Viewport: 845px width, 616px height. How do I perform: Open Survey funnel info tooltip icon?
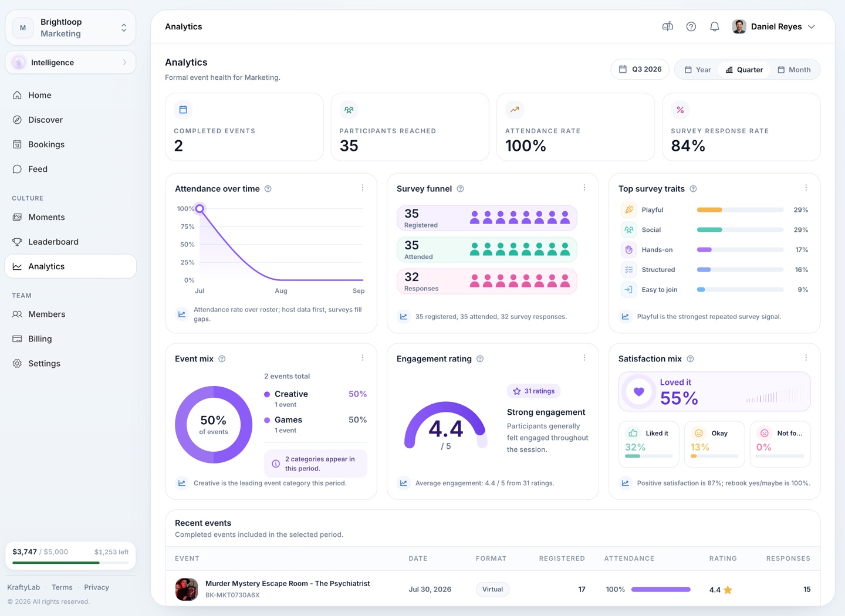461,189
